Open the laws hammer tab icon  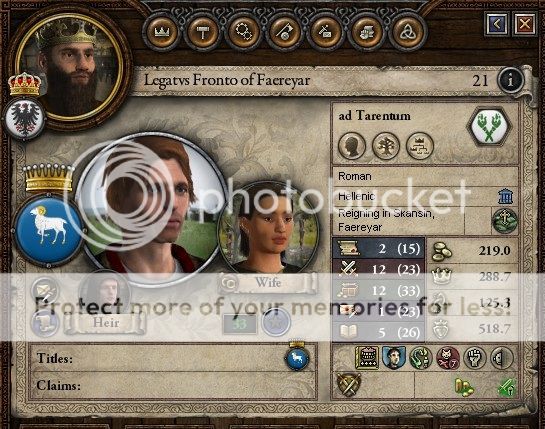202,32
